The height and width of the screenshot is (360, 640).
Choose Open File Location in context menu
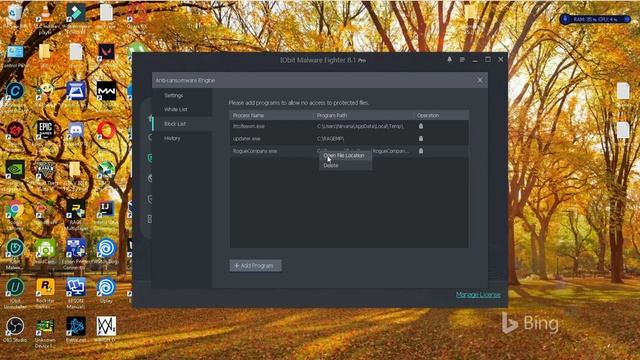[x=345, y=156]
